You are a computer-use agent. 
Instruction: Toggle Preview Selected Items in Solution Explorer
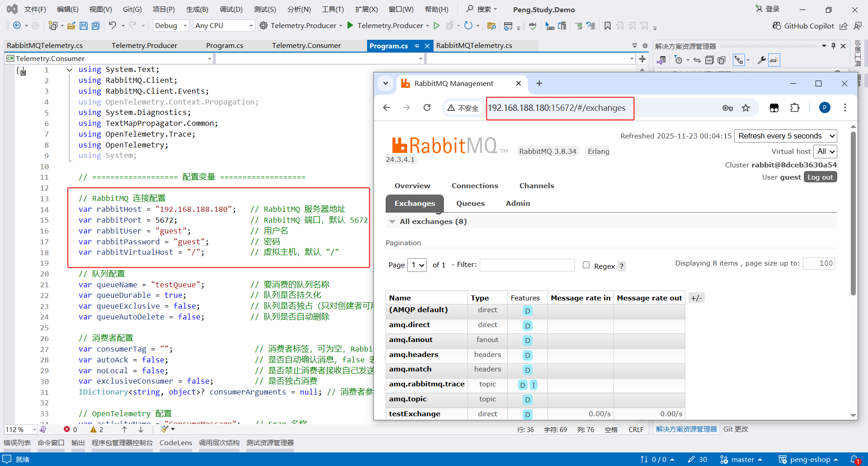click(774, 60)
